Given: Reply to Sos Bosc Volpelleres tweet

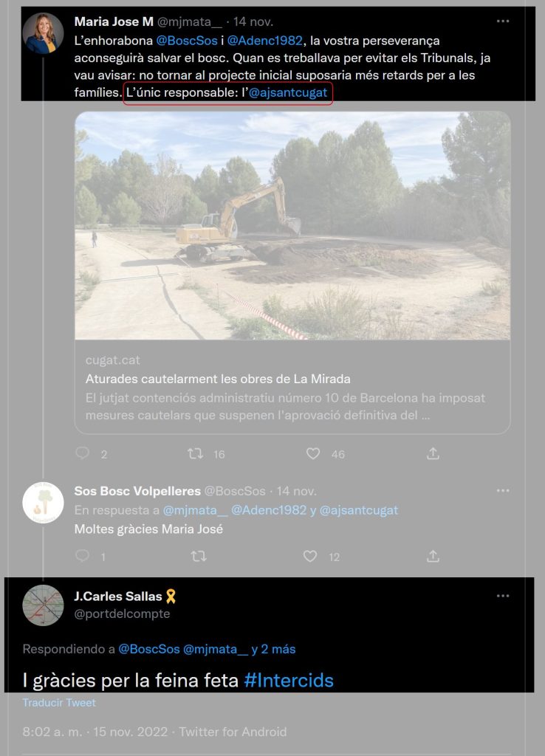Looking at the screenshot, I should 83,556.
